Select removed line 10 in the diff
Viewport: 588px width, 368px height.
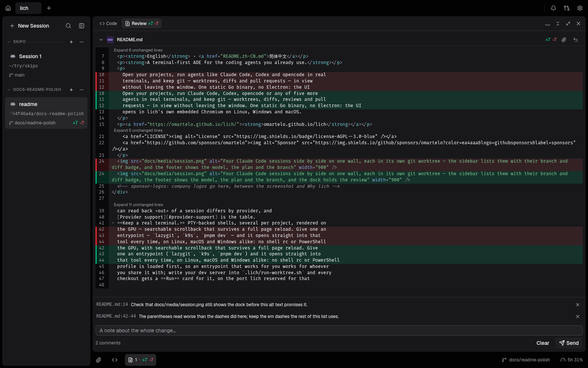(x=340, y=75)
